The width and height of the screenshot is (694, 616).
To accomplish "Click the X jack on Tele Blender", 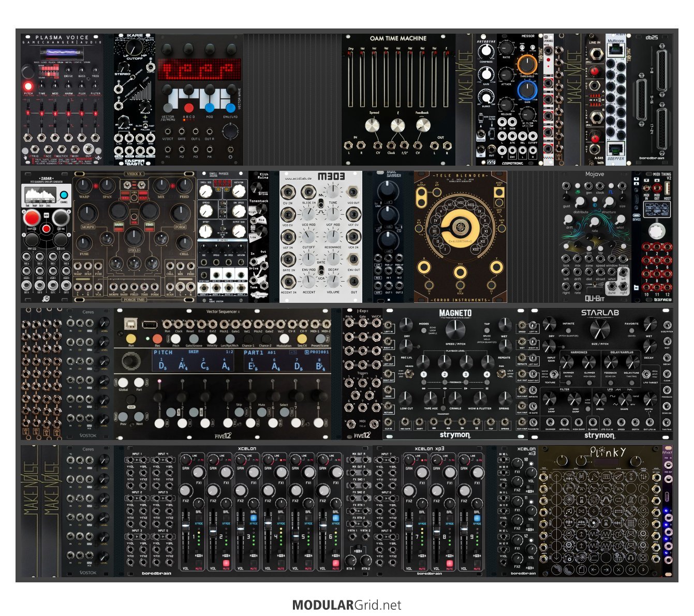I will (x=425, y=267).
